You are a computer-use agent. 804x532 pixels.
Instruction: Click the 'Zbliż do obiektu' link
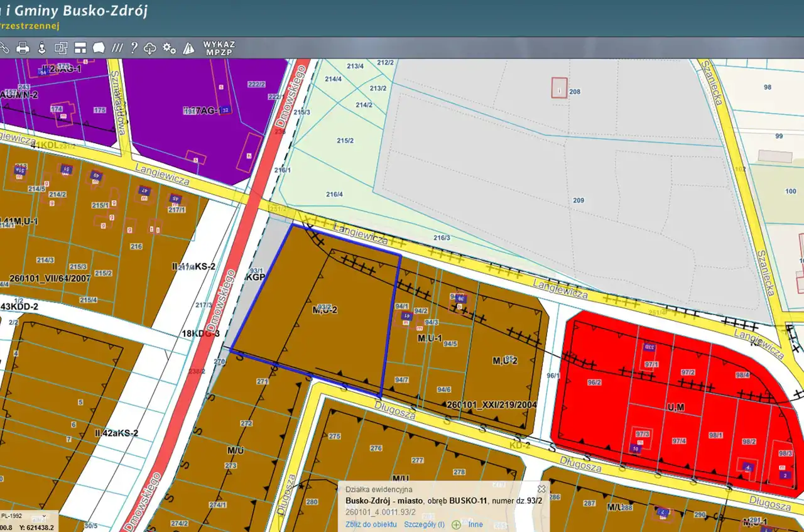click(x=371, y=524)
